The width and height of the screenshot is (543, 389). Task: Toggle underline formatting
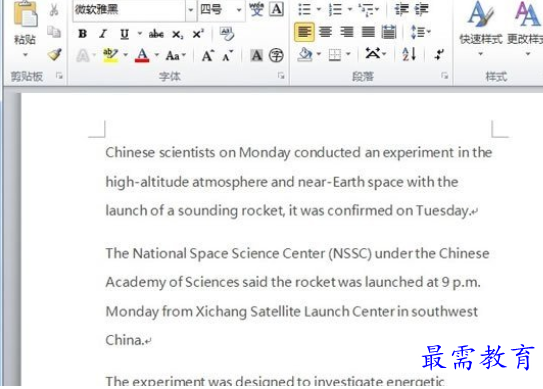[124, 34]
